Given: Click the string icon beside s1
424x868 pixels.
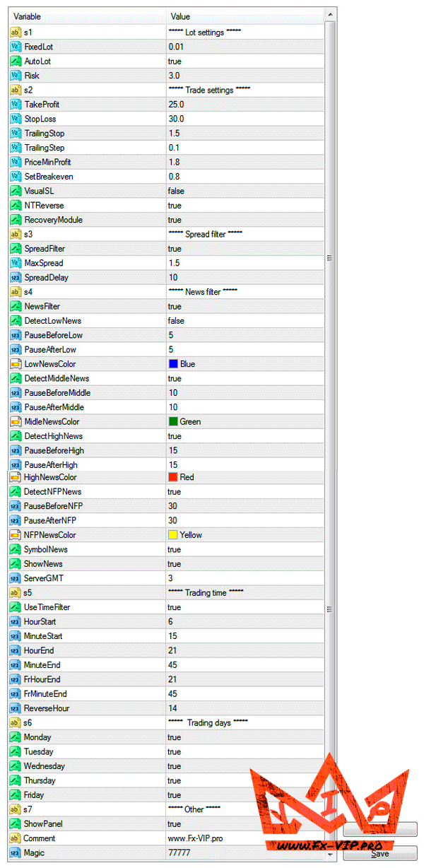Looking at the screenshot, I should pyautogui.click(x=16, y=33).
